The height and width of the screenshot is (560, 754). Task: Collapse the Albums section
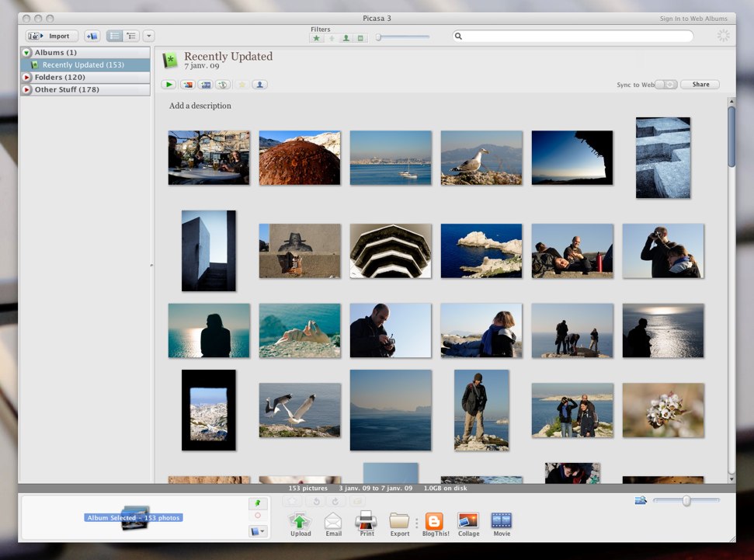coord(27,53)
